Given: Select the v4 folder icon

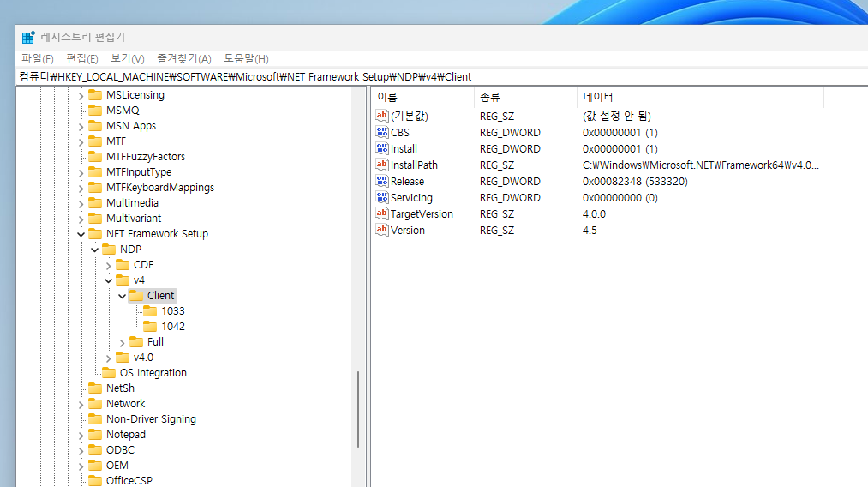Looking at the screenshot, I should click(x=123, y=280).
